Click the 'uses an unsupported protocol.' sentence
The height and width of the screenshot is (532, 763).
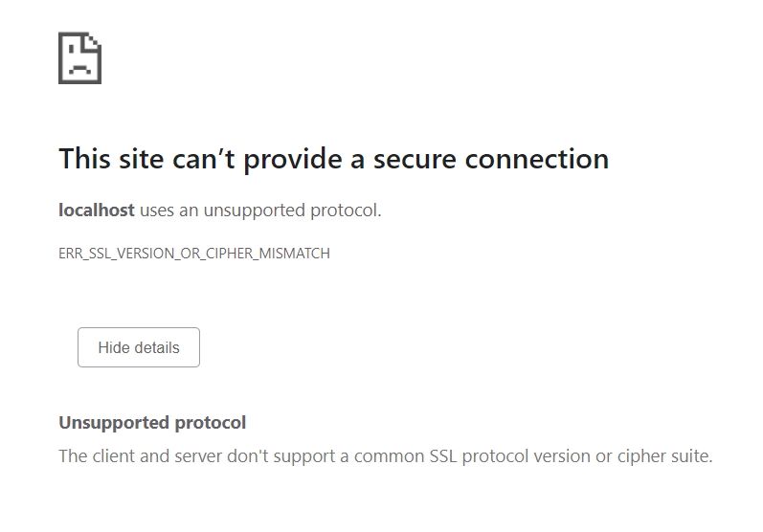tap(260, 211)
